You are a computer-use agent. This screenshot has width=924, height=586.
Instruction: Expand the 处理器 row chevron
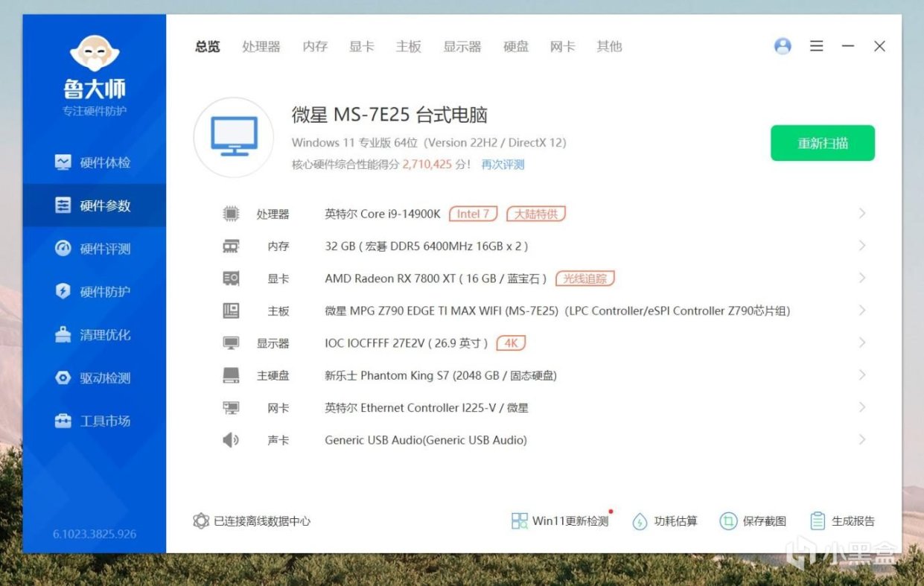pyautogui.click(x=862, y=214)
